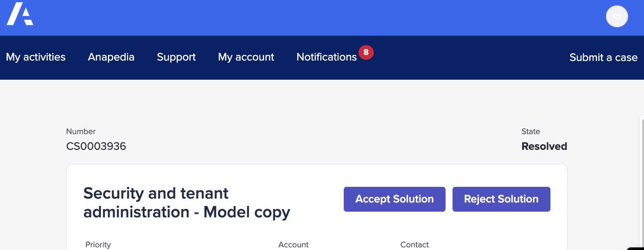Image resolution: width=644 pixels, height=250 pixels.
Task: Open the CT user avatar menu
Action: click(x=617, y=17)
